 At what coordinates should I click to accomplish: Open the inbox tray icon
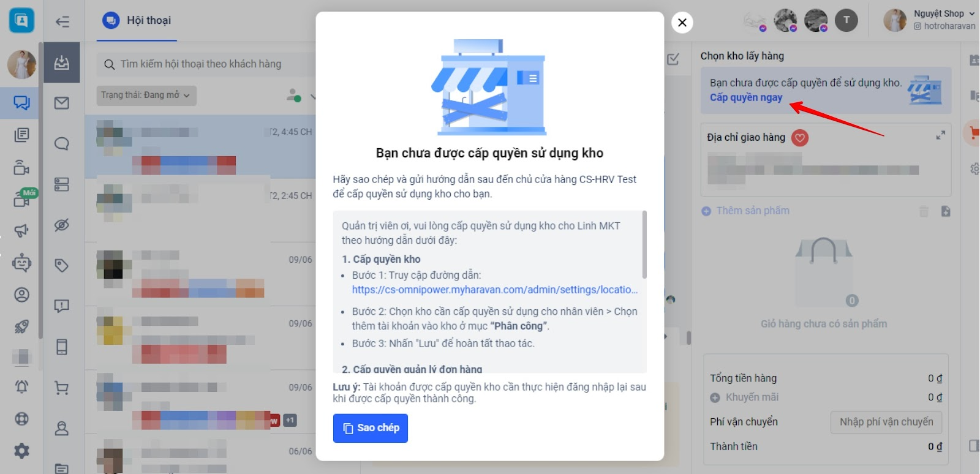coord(62,62)
